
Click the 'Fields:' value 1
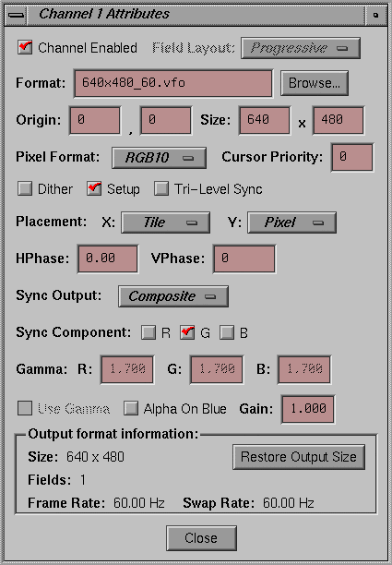click(x=83, y=480)
